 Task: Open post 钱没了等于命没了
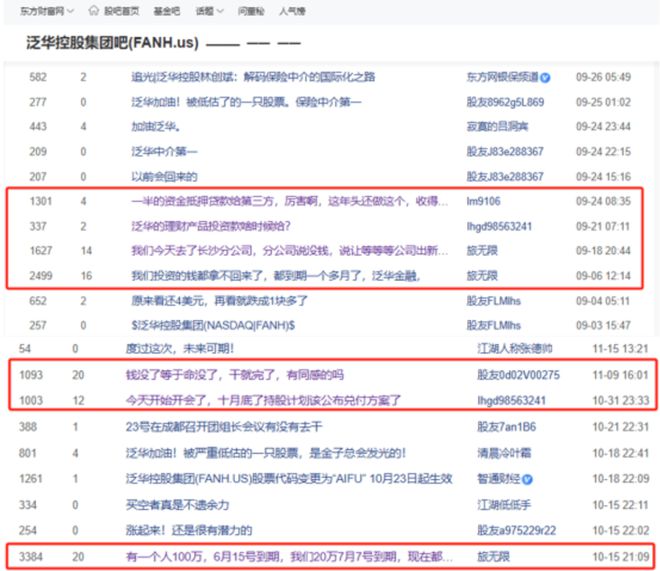[x=234, y=375]
